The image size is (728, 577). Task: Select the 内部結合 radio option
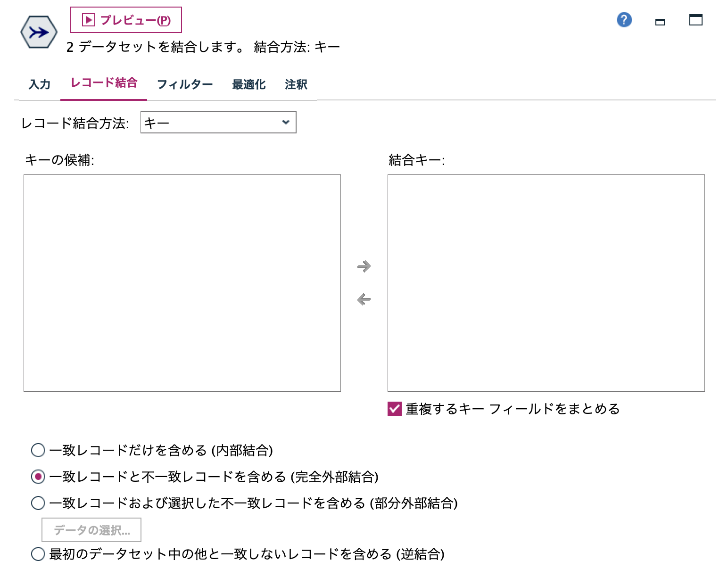click(x=37, y=450)
